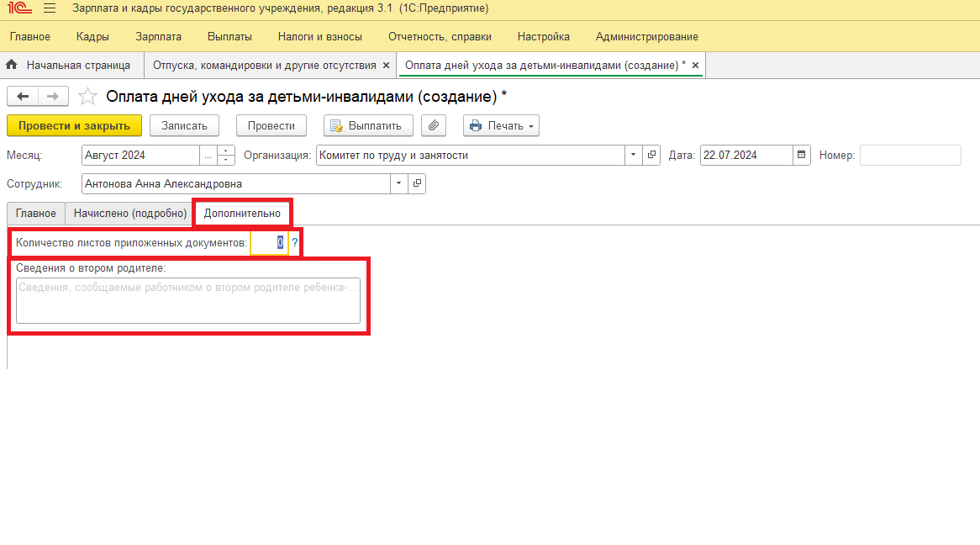Open the hamburger main menu
This screenshot has height=545, width=980.
pos(50,8)
